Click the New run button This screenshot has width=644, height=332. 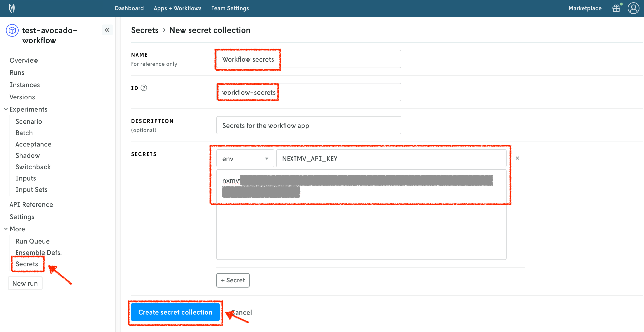25,283
